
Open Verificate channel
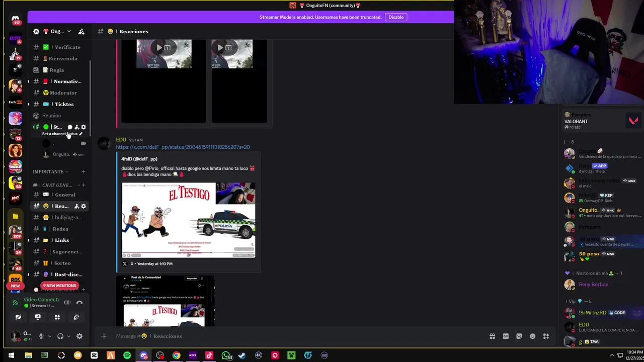[x=59, y=47]
